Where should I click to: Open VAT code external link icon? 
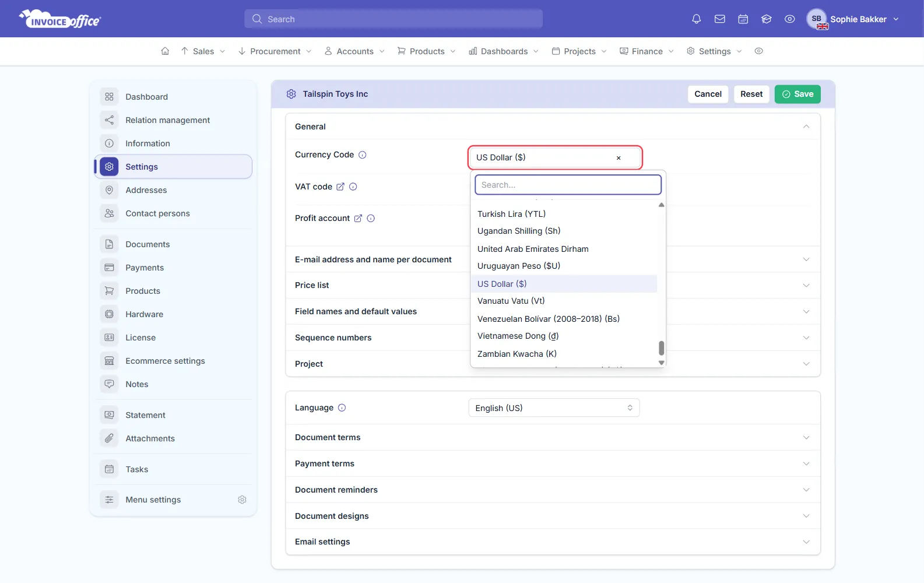pyautogui.click(x=340, y=187)
